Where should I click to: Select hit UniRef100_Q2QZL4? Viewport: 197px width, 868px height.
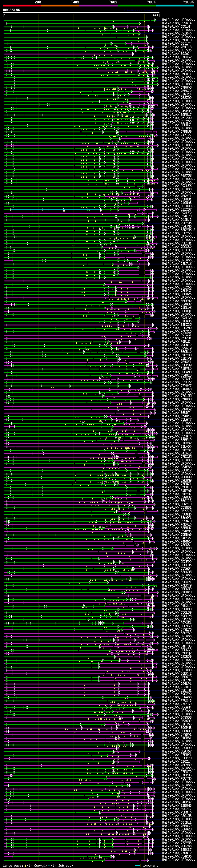177,761
